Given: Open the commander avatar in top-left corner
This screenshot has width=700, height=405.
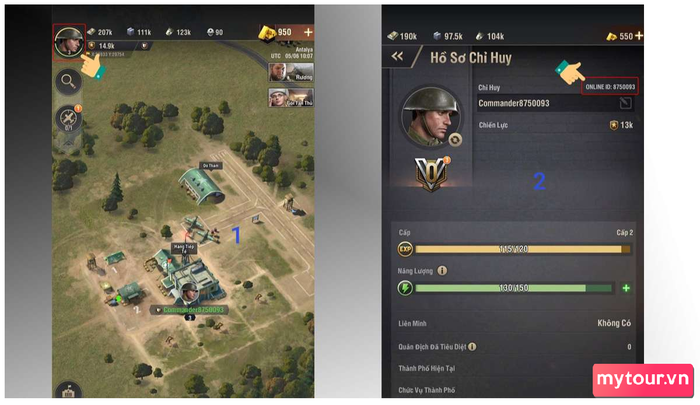Looking at the screenshot, I should [x=69, y=42].
